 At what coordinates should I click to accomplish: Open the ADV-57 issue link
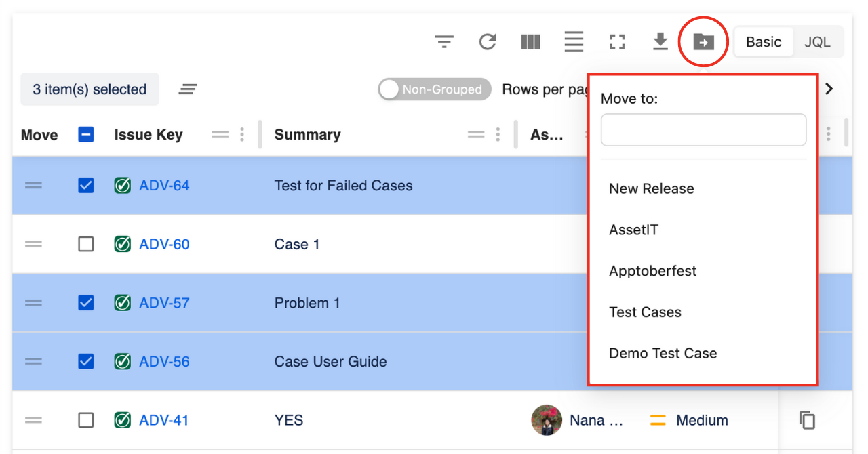point(164,303)
